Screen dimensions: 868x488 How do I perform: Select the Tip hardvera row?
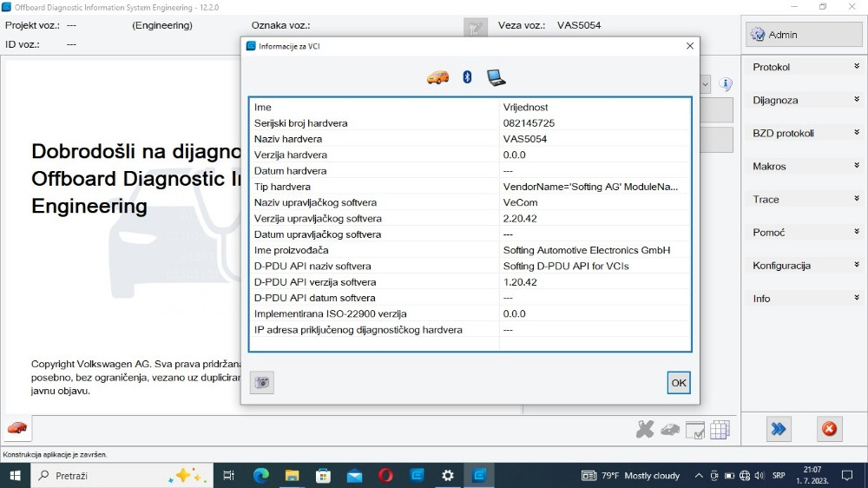click(x=470, y=187)
